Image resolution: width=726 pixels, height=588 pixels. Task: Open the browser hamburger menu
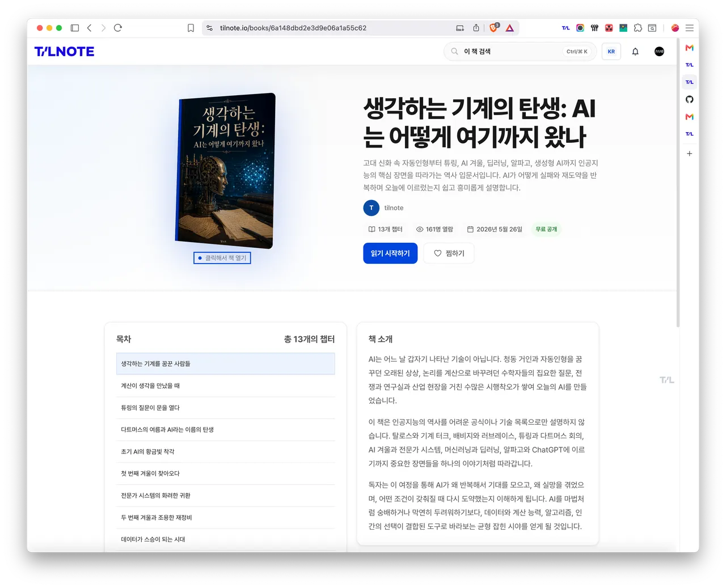690,28
